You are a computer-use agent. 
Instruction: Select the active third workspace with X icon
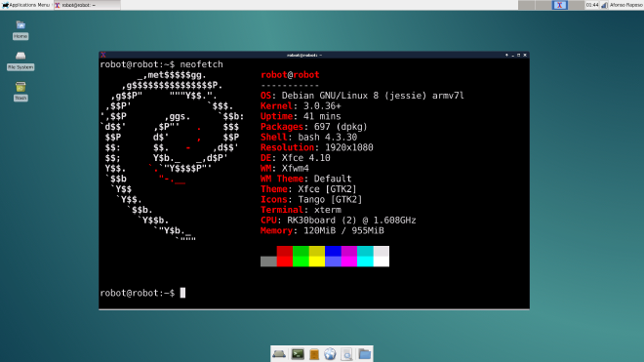click(559, 5)
